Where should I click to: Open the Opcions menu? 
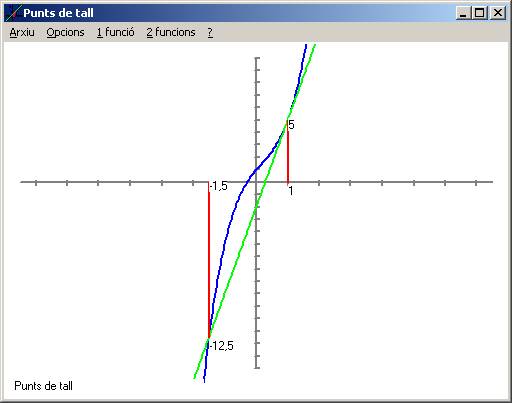(65, 32)
